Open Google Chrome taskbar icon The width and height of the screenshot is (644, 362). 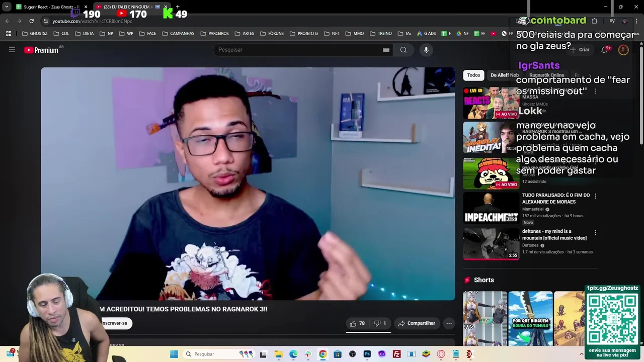[x=323, y=354]
